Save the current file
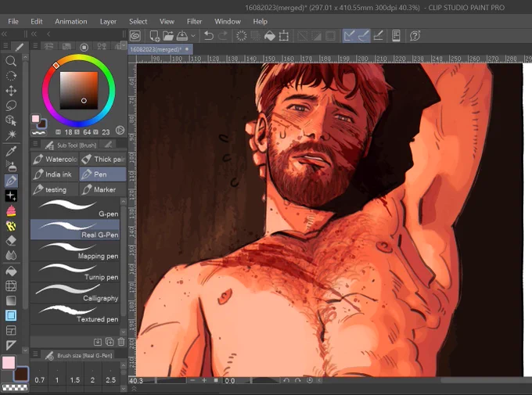The height and width of the screenshot is (395, 532). click(182, 36)
